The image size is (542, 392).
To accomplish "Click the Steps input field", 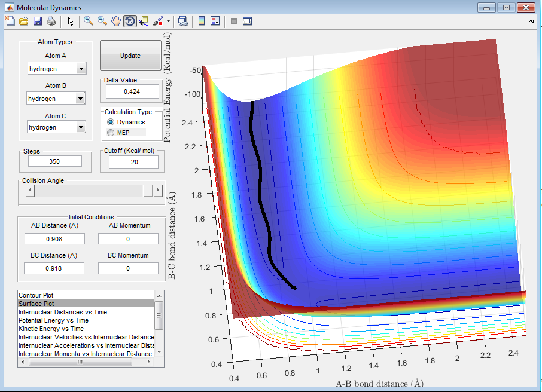I will (x=55, y=161).
